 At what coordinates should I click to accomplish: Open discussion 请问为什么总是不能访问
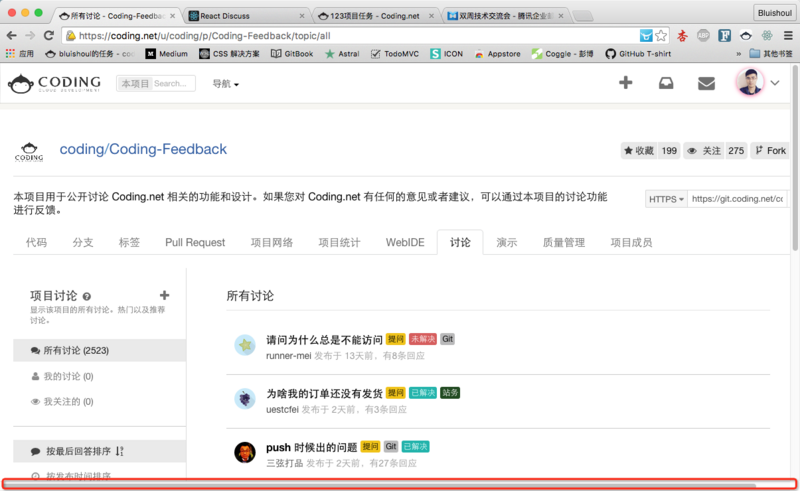coord(324,340)
